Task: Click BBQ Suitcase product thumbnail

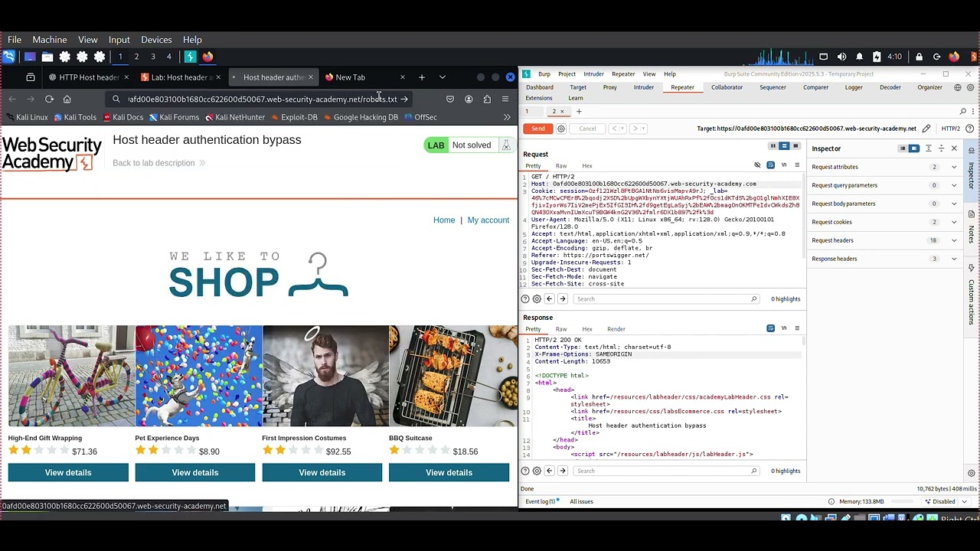Action: [x=453, y=376]
